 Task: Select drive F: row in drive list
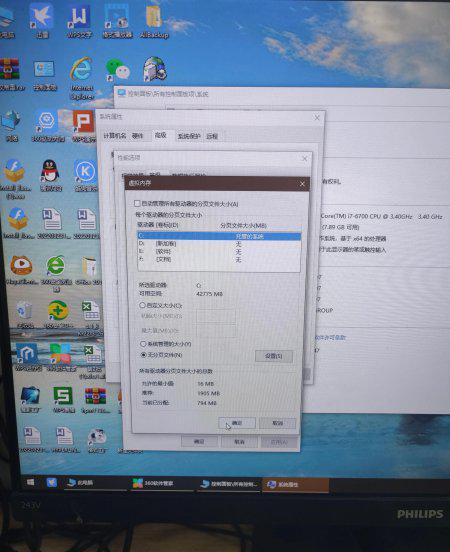[x=219, y=260]
